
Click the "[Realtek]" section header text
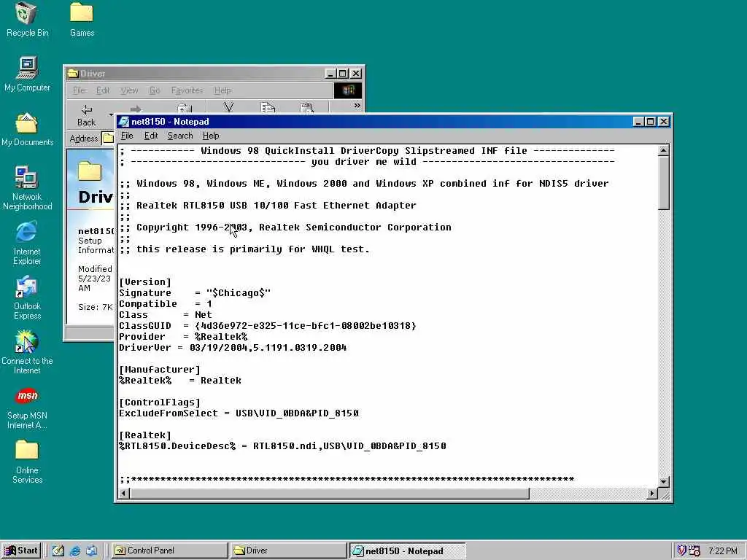[145, 435]
